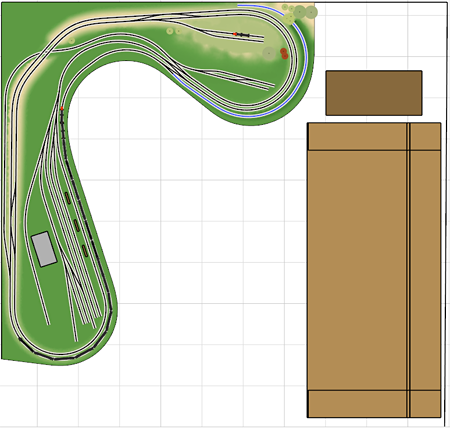This screenshot has height=430, width=450.
Task: Click the red signal marker on the upper siding
Action: pyautogui.click(x=235, y=34)
